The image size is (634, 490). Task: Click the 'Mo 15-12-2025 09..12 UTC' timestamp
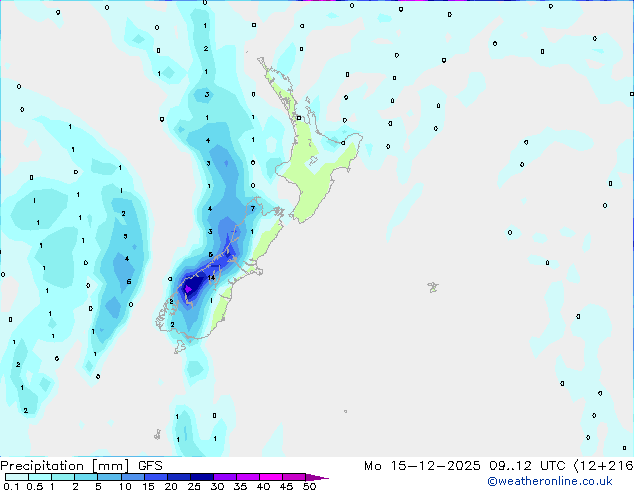pos(465,466)
